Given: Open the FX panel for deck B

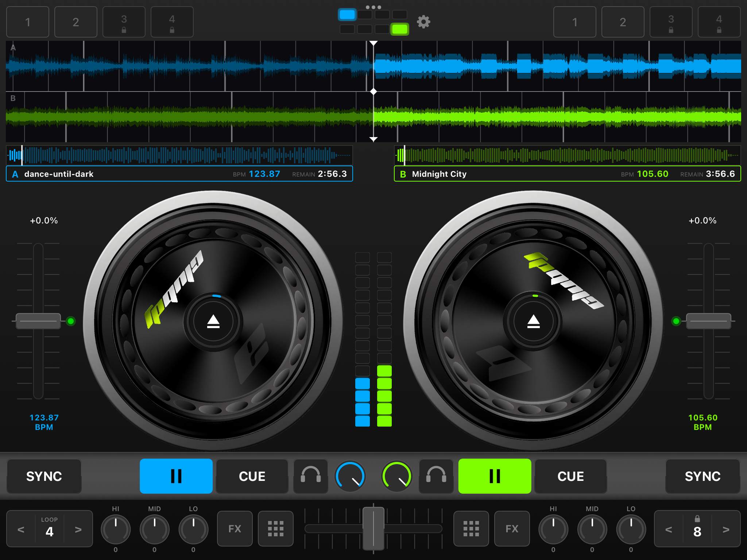Looking at the screenshot, I should [x=512, y=529].
